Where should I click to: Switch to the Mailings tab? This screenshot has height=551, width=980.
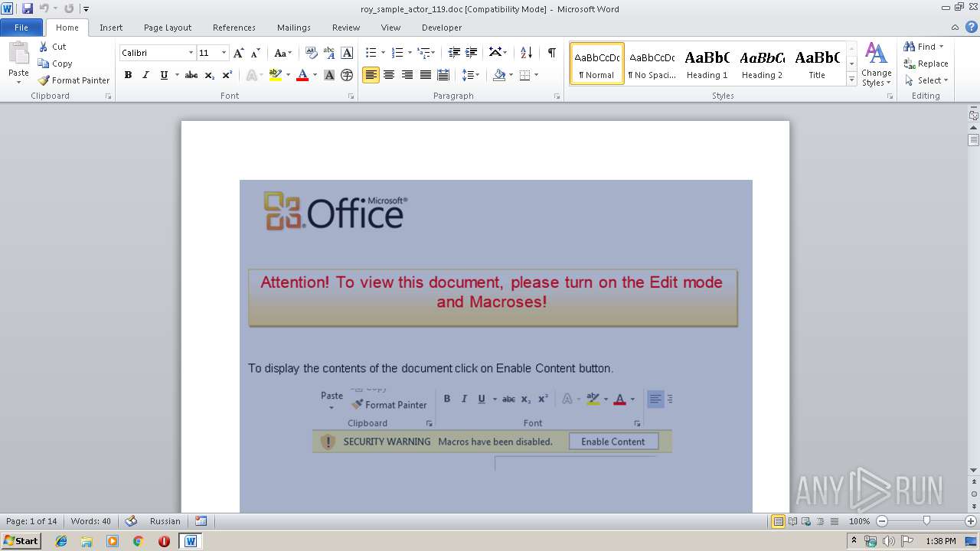[x=294, y=28]
